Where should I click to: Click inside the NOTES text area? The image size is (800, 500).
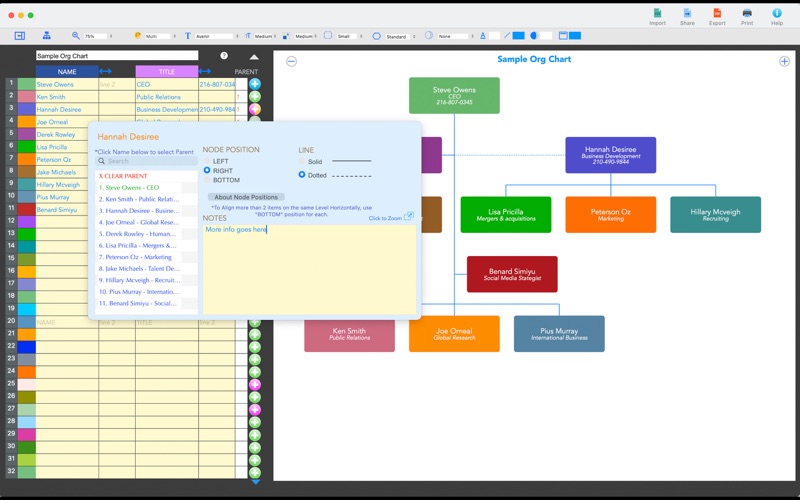309,269
